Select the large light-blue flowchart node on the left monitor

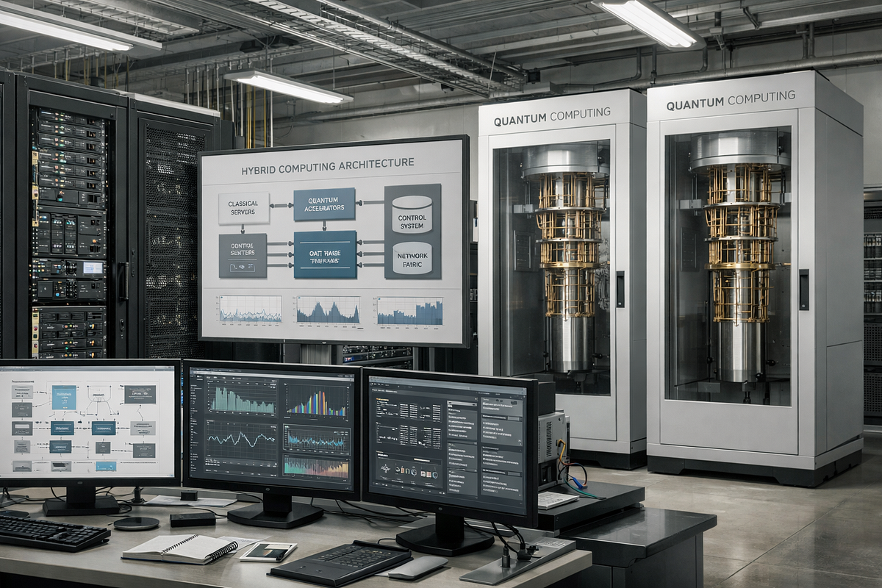point(64,397)
